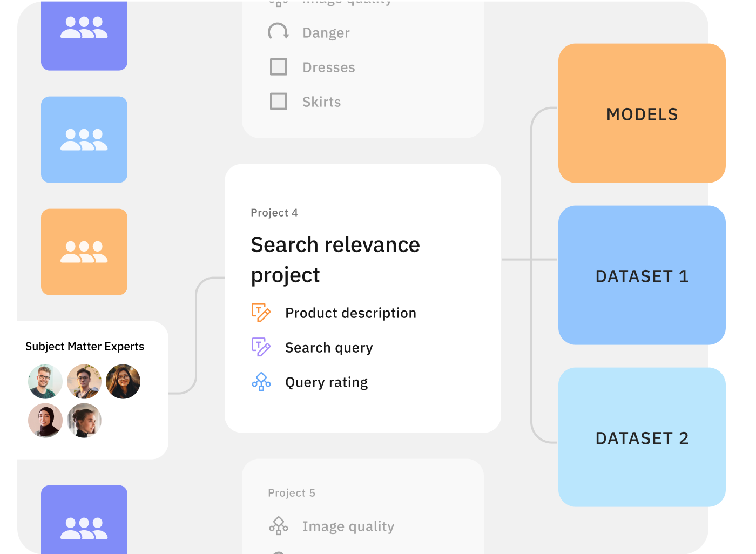
Task: Click the Search relevance project title
Action: pyautogui.click(x=335, y=259)
